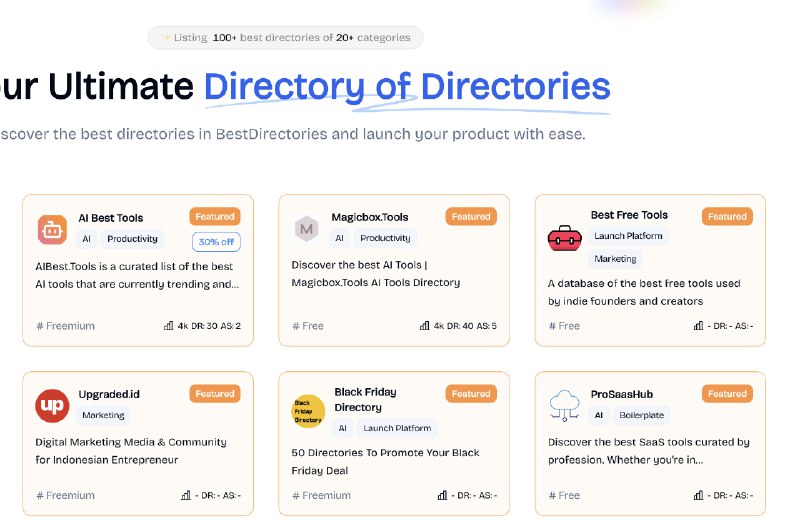Click the # Free label on Best Free Tools card
Viewport: 800px width, 530px height.
[x=564, y=326]
